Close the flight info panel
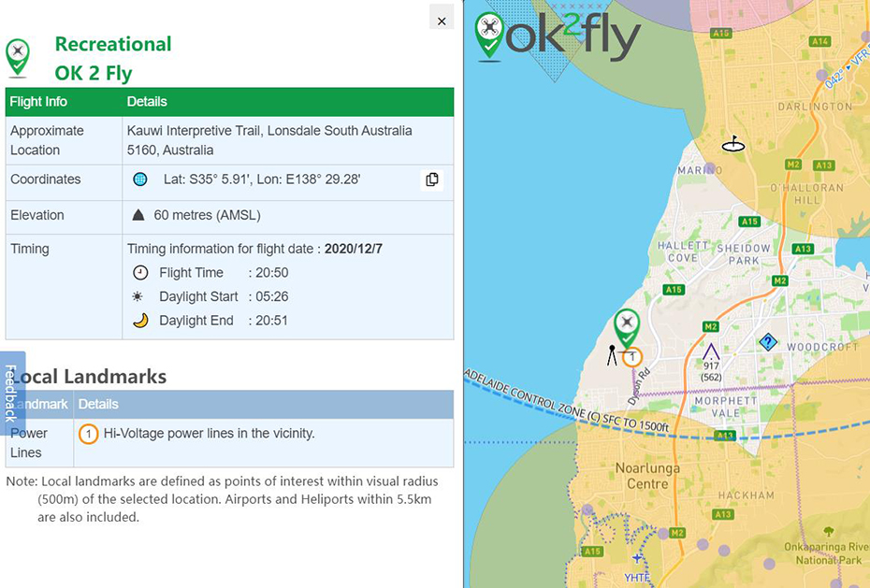This screenshot has height=588, width=870. click(442, 21)
